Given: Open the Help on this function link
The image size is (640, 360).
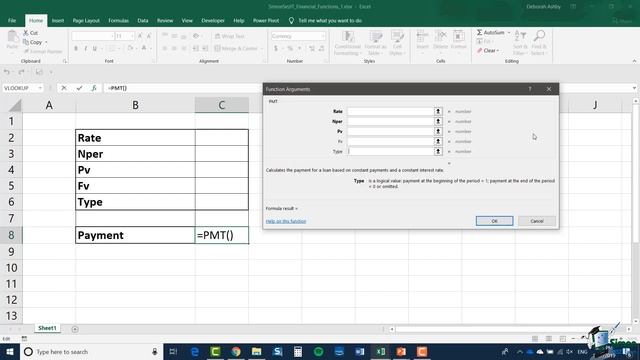Looking at the screenshot, I should click(286, 221).
